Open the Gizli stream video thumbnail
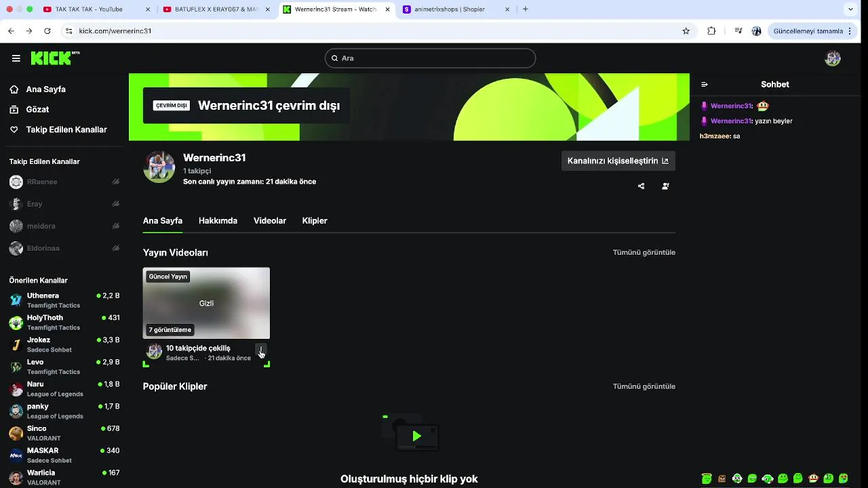The height and width of the screenshot is (488, 868). coord(206,303)
